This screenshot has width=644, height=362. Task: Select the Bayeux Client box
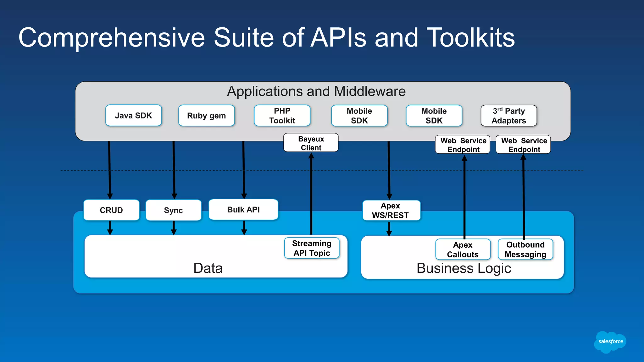[311, 143]
